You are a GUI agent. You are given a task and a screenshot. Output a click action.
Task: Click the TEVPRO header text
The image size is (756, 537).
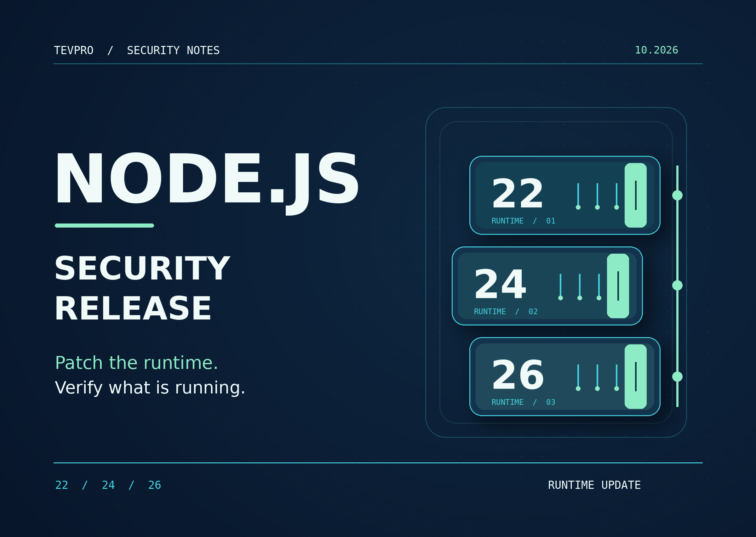pos(73,50)
